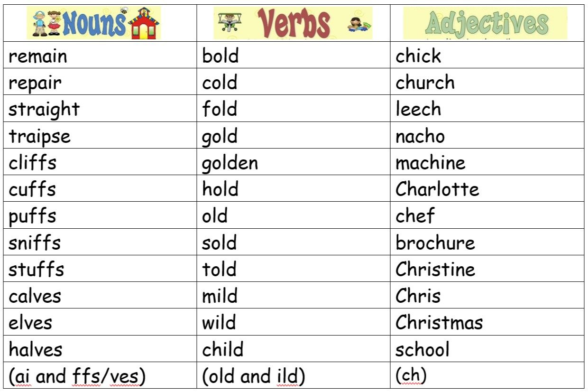Click the word 'remain'
Image resolution: width=588 pixels, height=392 pixels.
click(38, 56)
